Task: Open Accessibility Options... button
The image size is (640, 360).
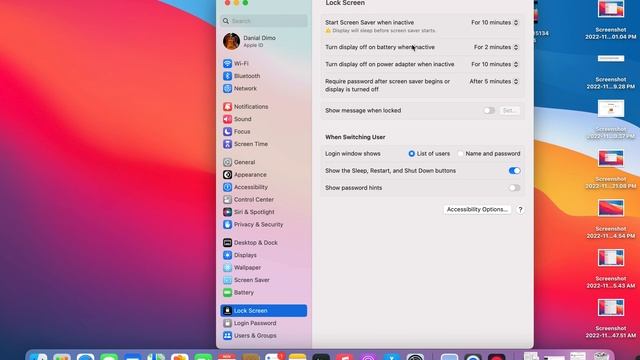Action: (477, 209)
